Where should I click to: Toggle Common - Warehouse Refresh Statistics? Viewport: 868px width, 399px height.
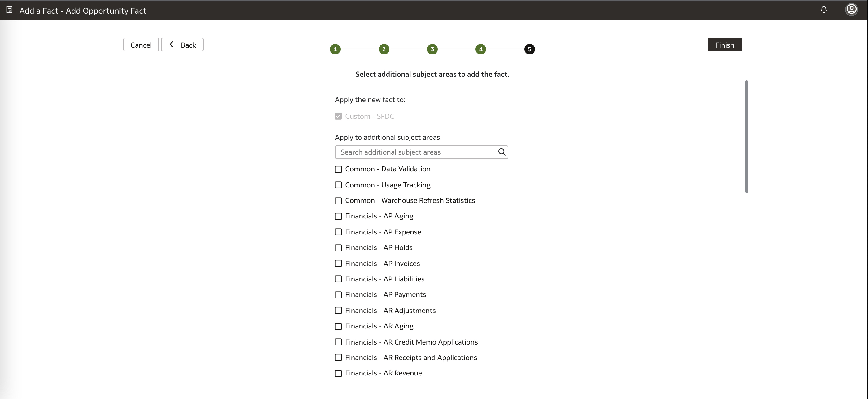338,201
